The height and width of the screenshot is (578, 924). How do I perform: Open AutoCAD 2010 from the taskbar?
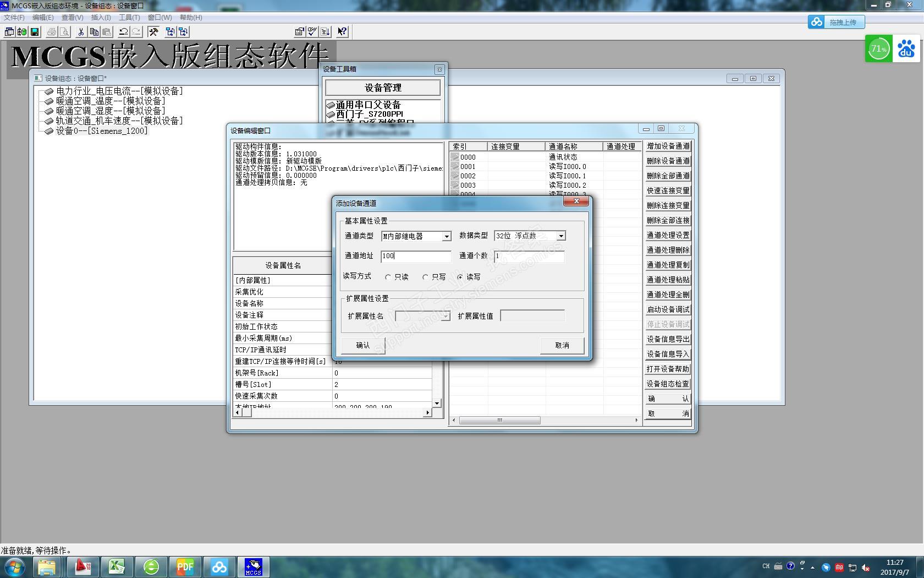click(82, 567)
